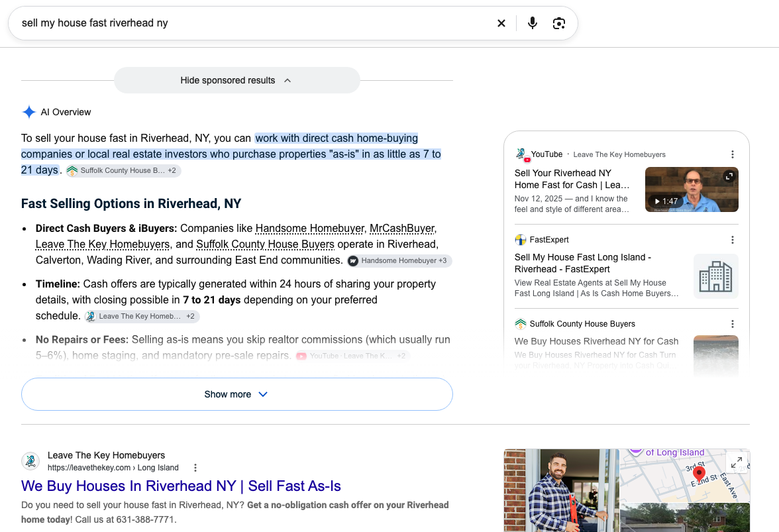Open Google Lens image search icon
The height and width of the screenshot is (532, 779).
point(559,23)
